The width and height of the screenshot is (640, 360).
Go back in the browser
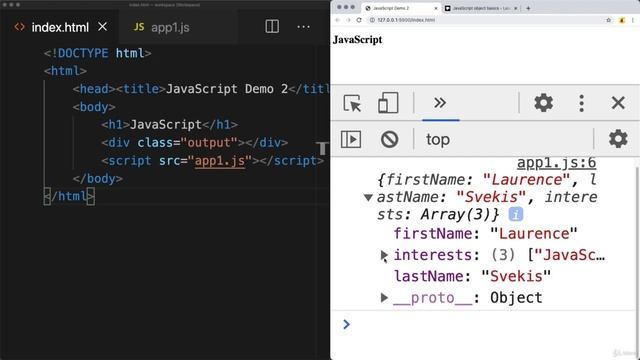[338, 20]
